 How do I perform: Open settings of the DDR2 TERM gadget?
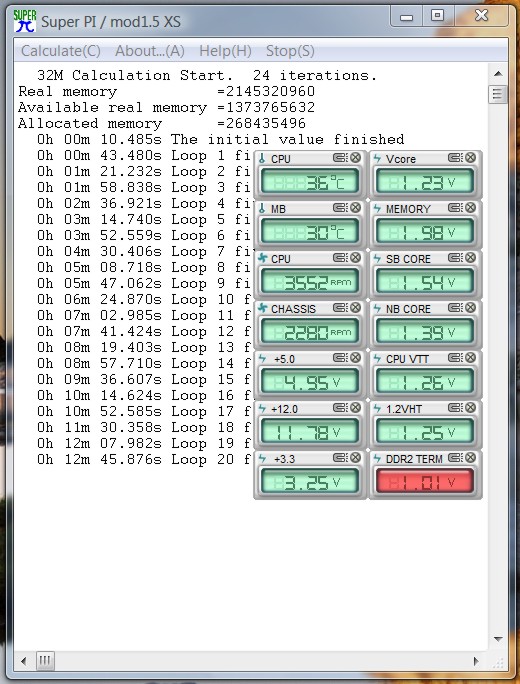tap(455, 458)
